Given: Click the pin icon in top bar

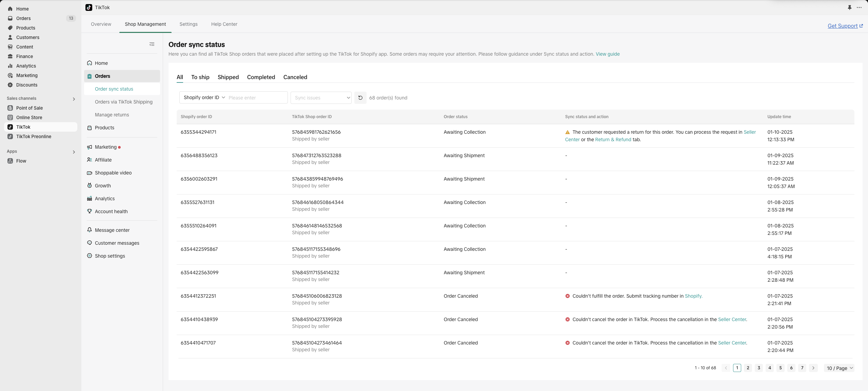Looking at the screenshot, I should point(849,7).
